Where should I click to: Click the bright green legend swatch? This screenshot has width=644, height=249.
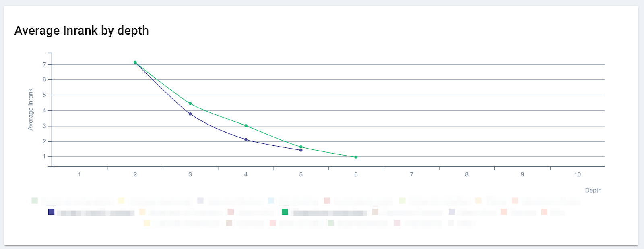point(285,212)
